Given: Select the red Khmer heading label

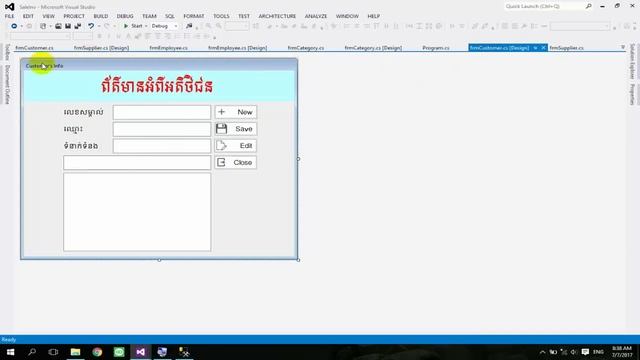Looking at the screenshot, I should [157, 86].
